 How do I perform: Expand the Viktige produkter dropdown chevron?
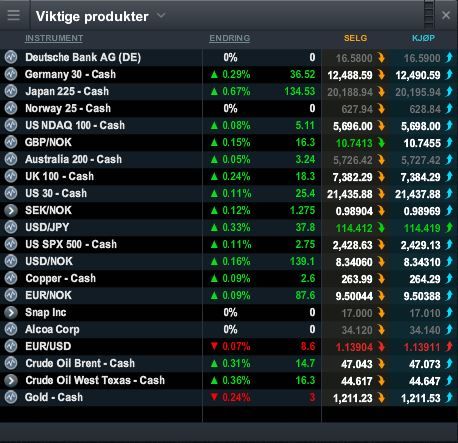point(161,15)
